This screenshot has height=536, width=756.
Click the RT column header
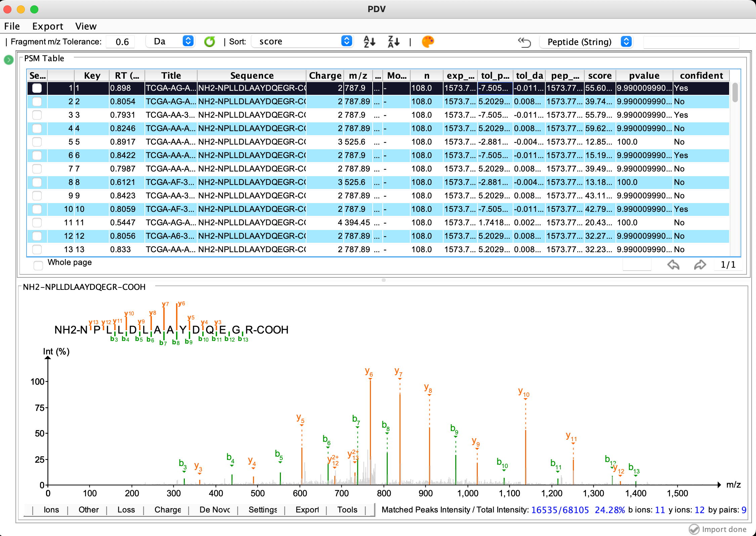127,76
